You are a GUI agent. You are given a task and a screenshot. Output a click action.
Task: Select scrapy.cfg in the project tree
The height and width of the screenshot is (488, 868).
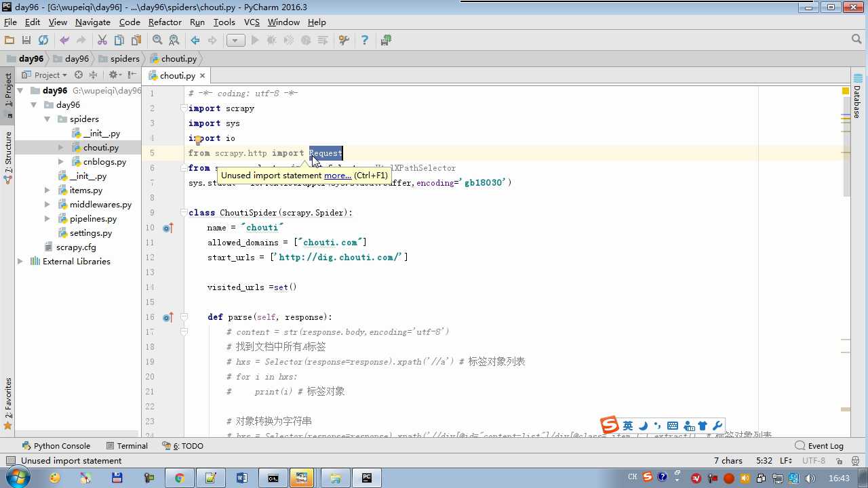point(70,247)
